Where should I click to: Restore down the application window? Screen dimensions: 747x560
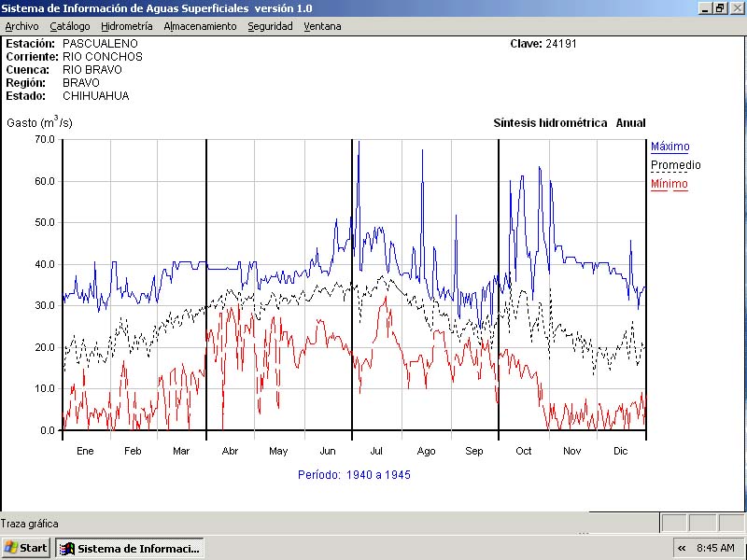click(x=720, y=7)
